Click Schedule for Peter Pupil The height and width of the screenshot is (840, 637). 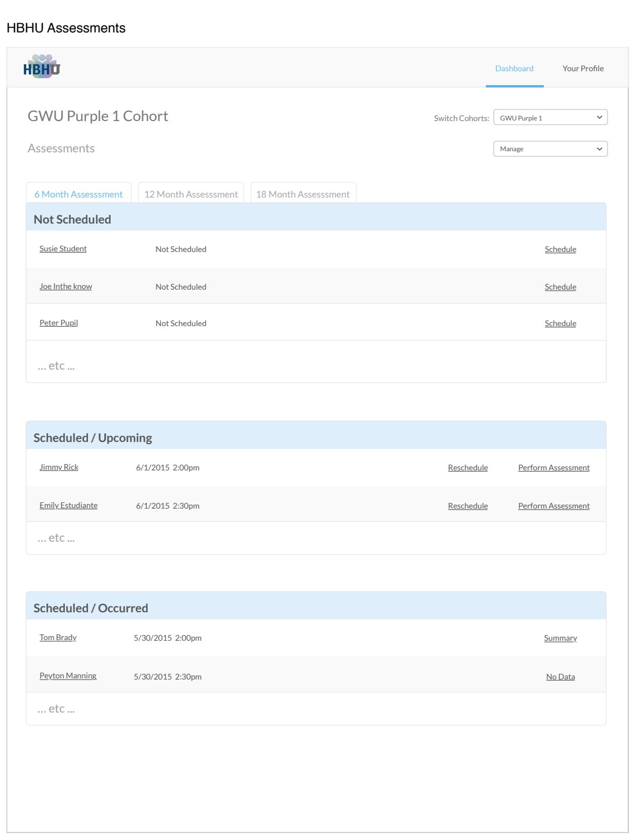tap(560, 323)
